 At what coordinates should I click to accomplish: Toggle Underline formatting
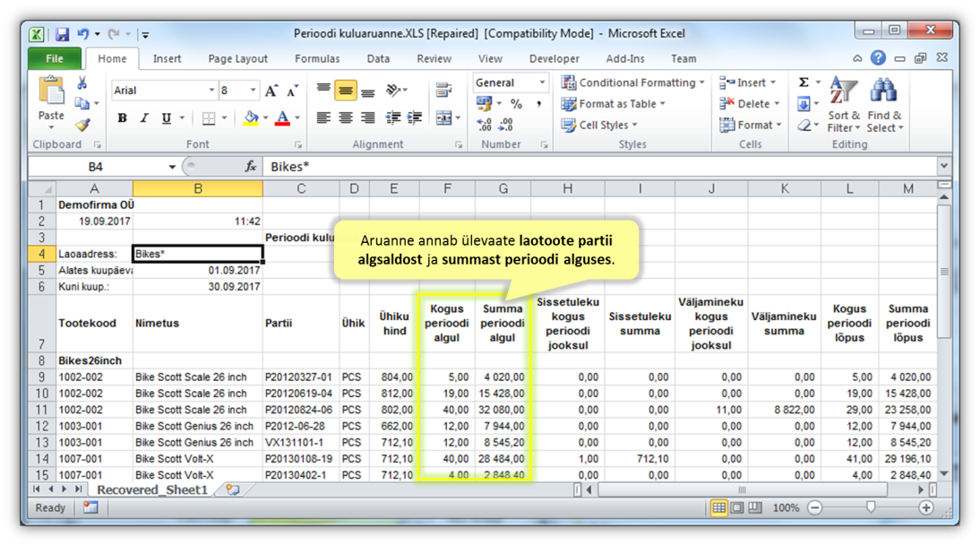[167, 118]
